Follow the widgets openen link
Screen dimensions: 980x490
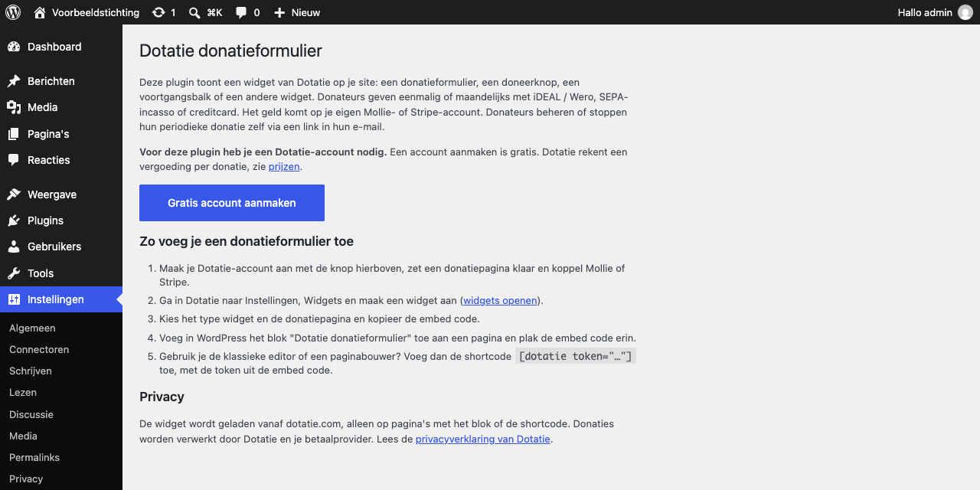click(x=500, y=300)
